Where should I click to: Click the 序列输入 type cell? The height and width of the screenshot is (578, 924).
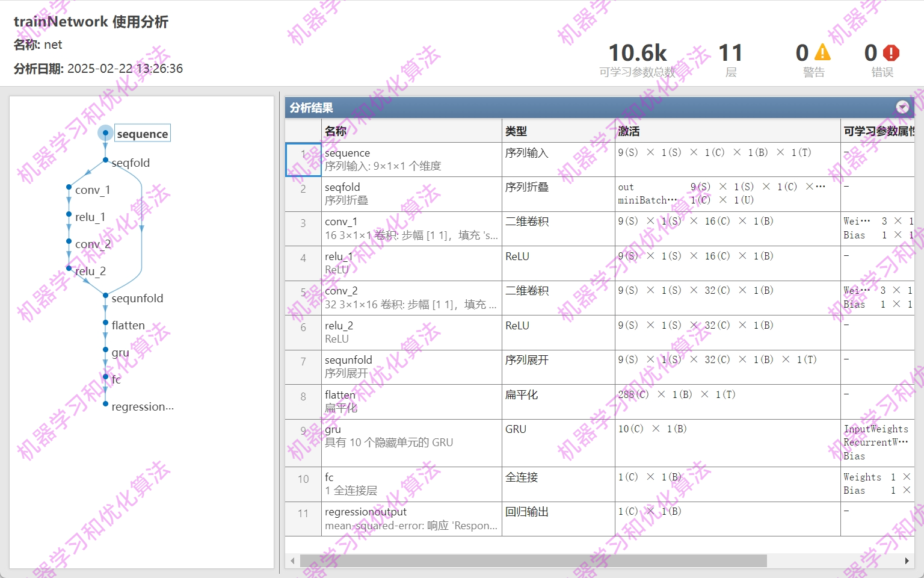click(x=558, y=160)
